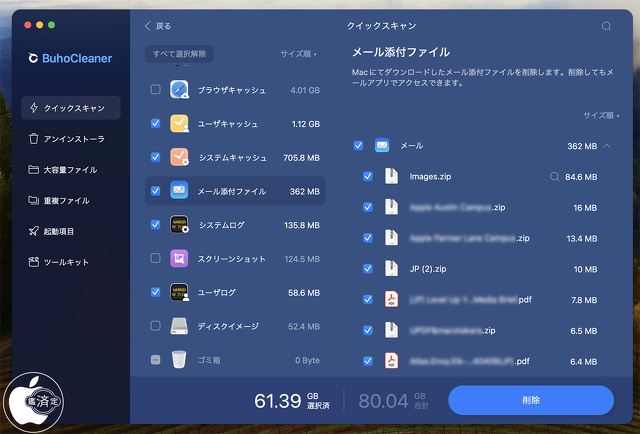
Task: Uncheck the checkbox of the 13.4 MB zip
Action: tap(368, 238)
